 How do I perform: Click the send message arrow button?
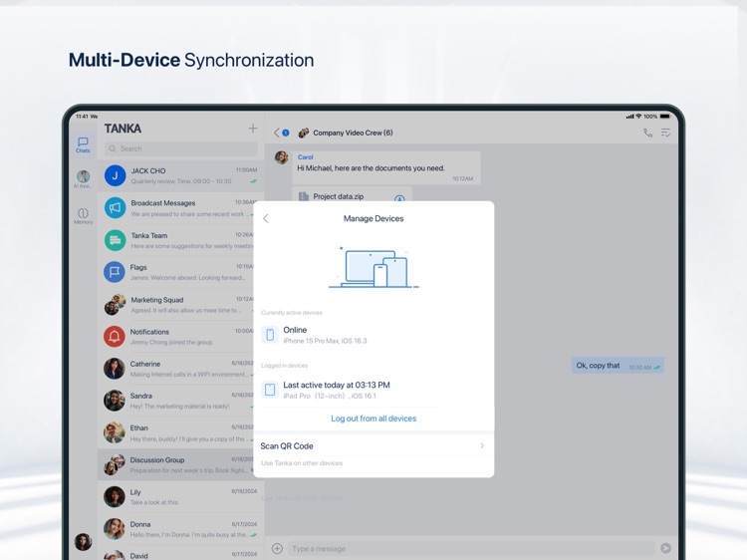click(x=666, y=549)
